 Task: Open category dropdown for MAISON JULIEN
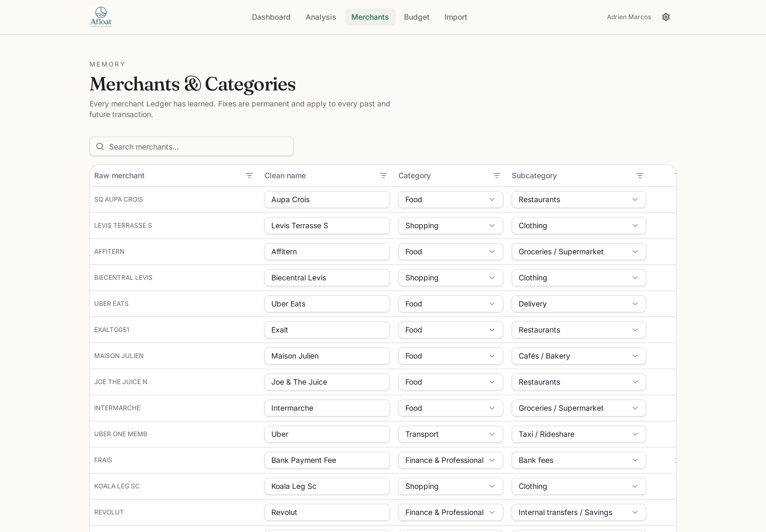pos(450,356)
